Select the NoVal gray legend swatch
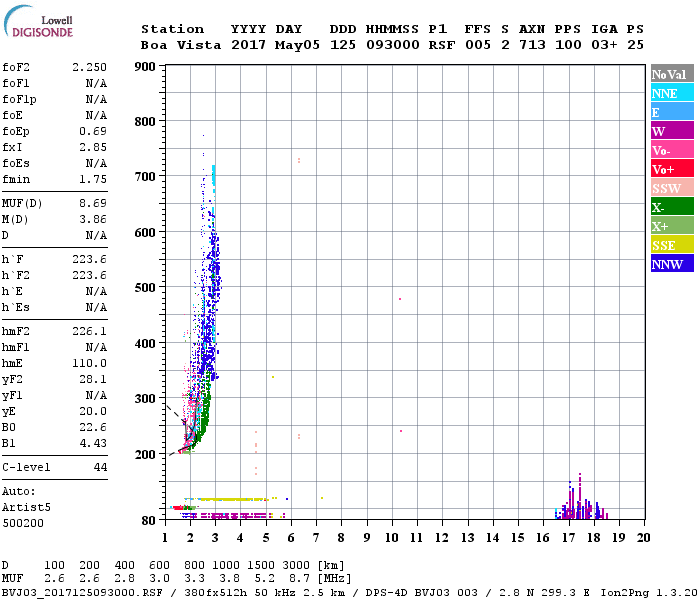This screenshot has width=700, height=600. pos(672,74)
